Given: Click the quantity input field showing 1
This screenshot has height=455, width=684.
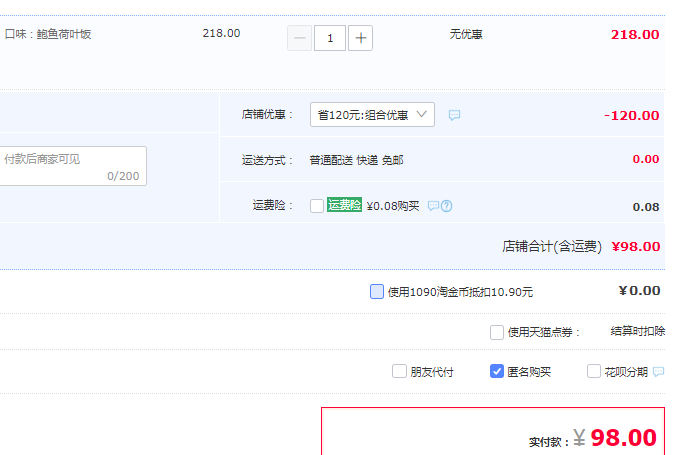Looking at the screenshot, I should click(330, 38).
